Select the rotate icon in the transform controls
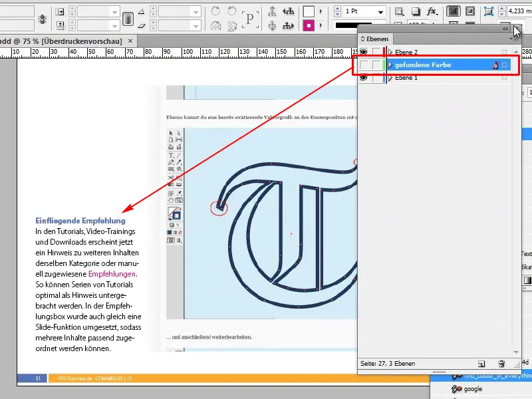 pos(216,11)
